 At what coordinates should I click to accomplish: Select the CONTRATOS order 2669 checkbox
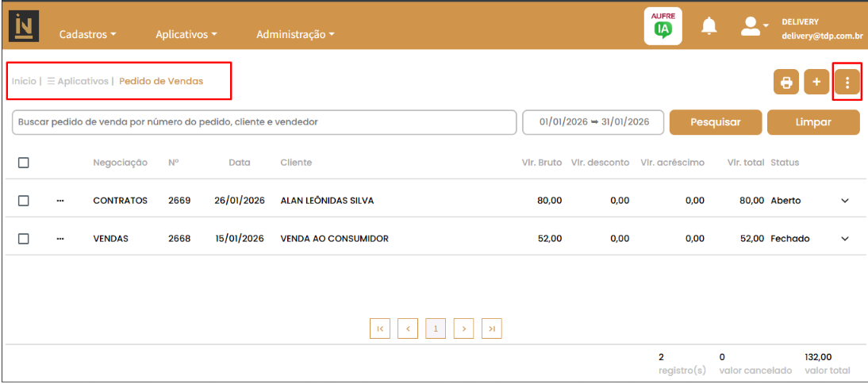pyautogui.click(x=24, y=201)
